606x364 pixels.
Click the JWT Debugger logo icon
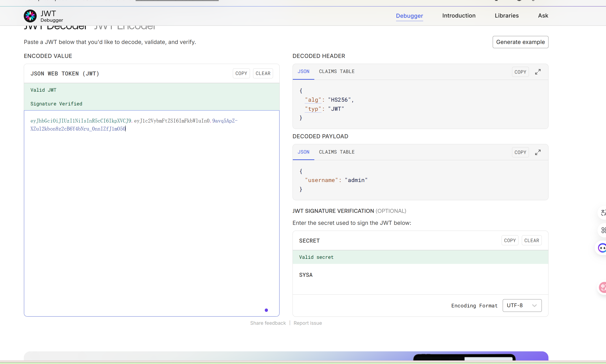point(30,16)
